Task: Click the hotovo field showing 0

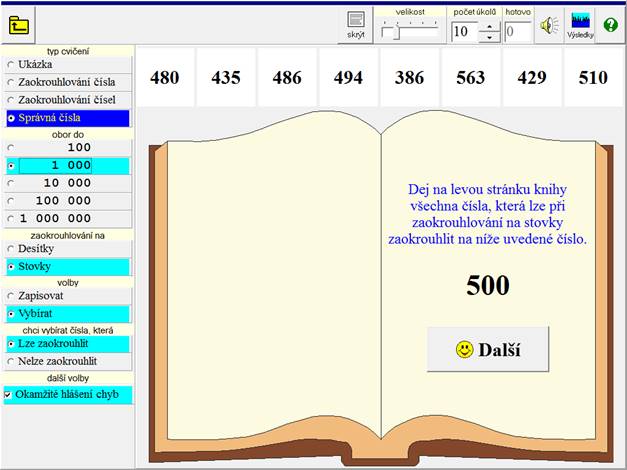Action: 517,32
